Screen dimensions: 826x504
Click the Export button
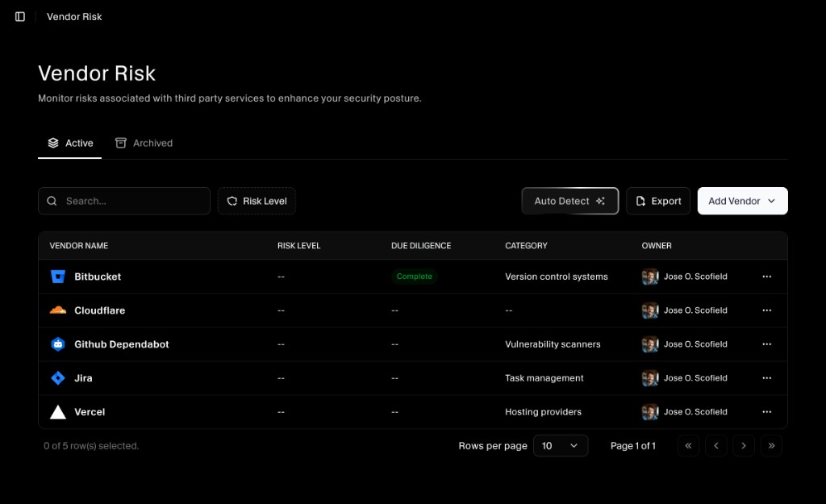[658, 201]
